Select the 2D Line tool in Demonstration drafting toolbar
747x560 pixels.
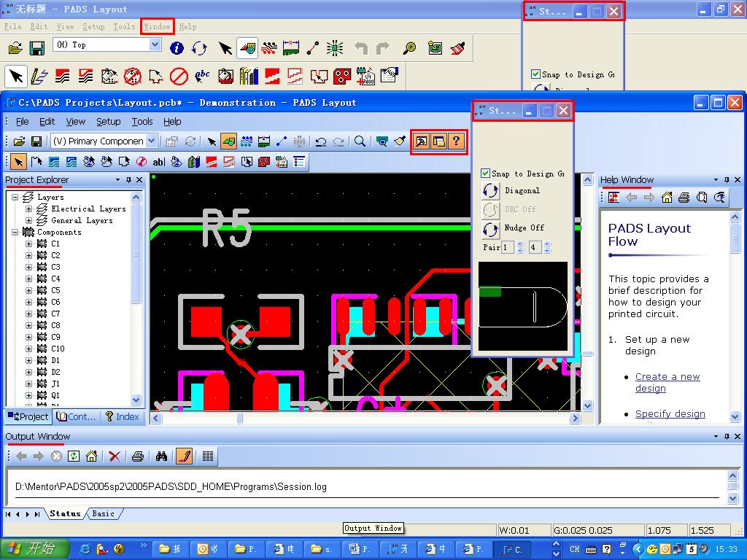click(36, 162)
